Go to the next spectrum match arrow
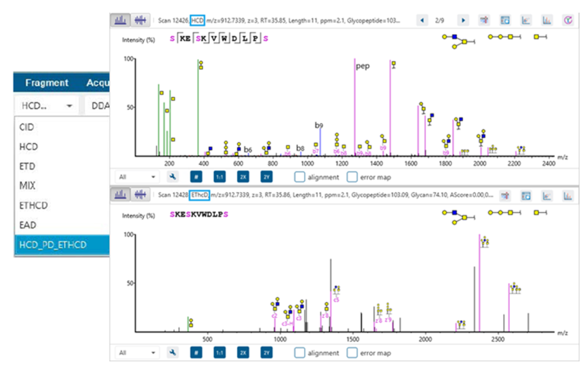 (462, 20)
